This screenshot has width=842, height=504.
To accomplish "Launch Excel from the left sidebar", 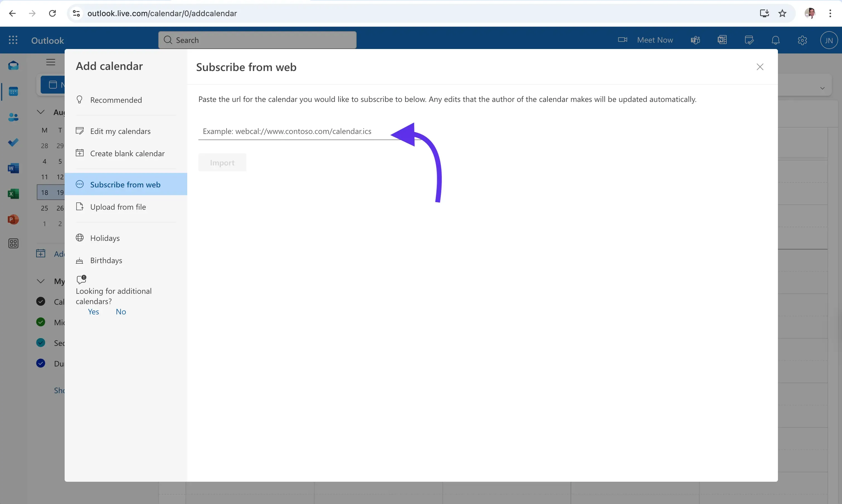I will pos(13,194).
